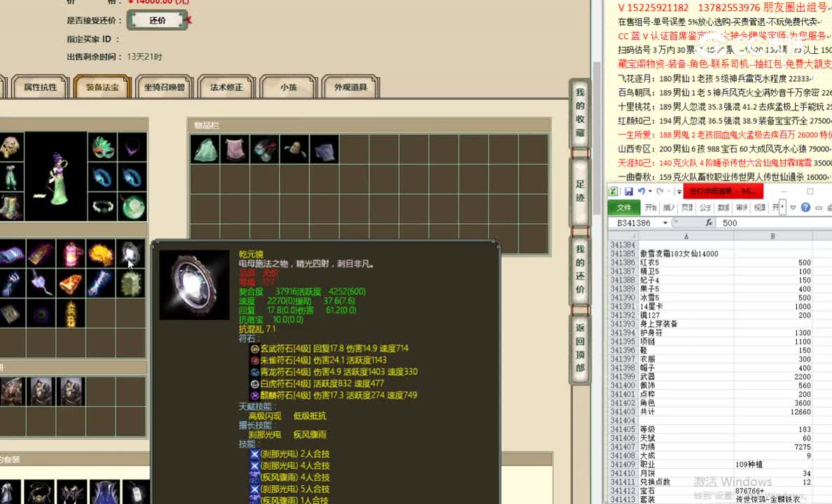Expand the Undo history dropdown arrow
The height and width of the screenshot is (504, 832).
tap(650, 190)
